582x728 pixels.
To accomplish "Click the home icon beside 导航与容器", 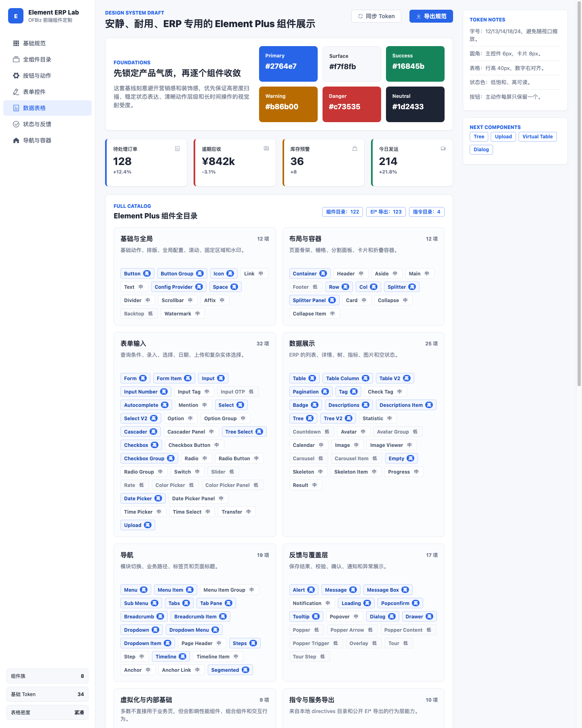I will point(16,140).
